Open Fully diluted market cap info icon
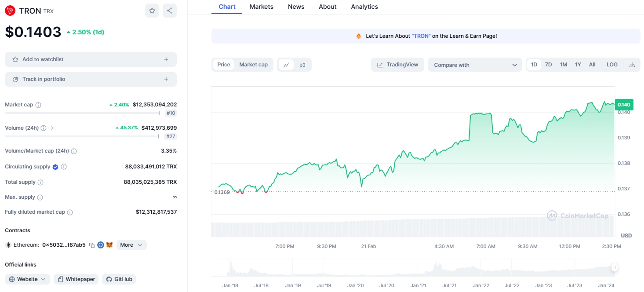644x292 pixels. pyautogui.click(x=70, y=212)
